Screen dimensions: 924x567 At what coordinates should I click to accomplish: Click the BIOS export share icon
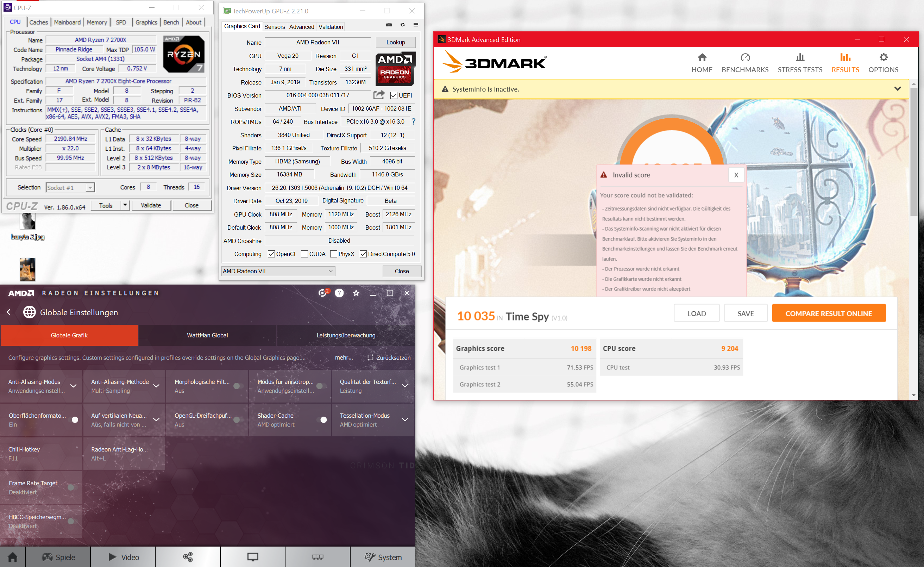pyautogui.click(x=379, y=95)
